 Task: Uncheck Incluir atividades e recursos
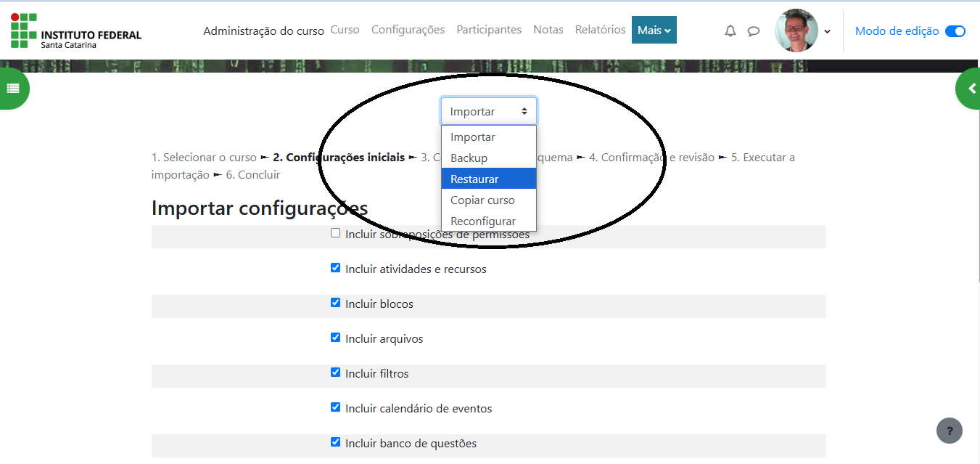(335, 268)
